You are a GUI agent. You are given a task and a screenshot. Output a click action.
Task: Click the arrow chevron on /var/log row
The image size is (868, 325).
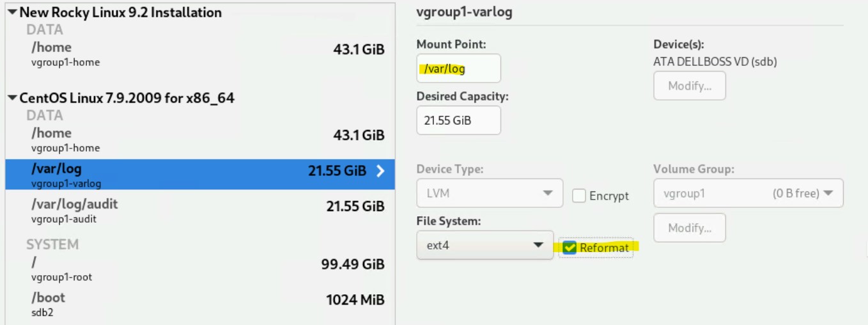tap(381, 171)
